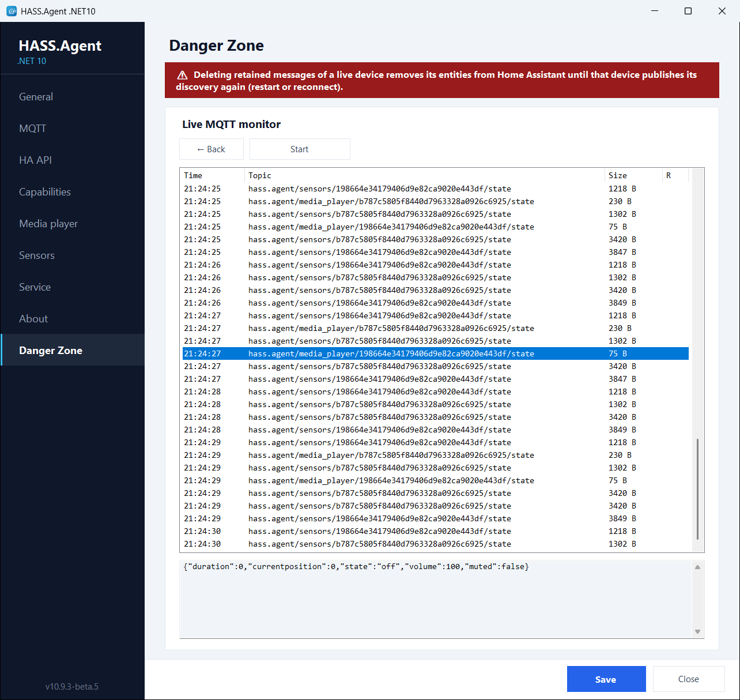
Task: Select the 21:24:26 sensors row sized 3420 B
Action: coord(436,290)
